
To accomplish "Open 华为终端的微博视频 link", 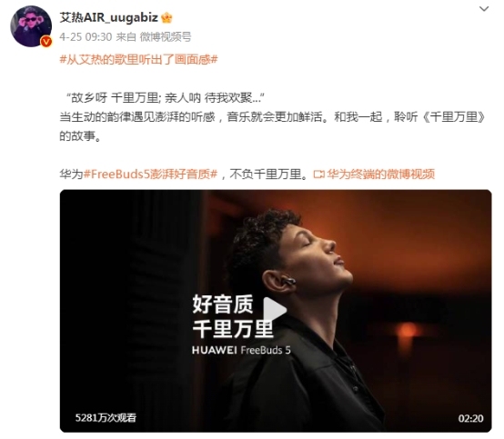I will tap(380, 175).
